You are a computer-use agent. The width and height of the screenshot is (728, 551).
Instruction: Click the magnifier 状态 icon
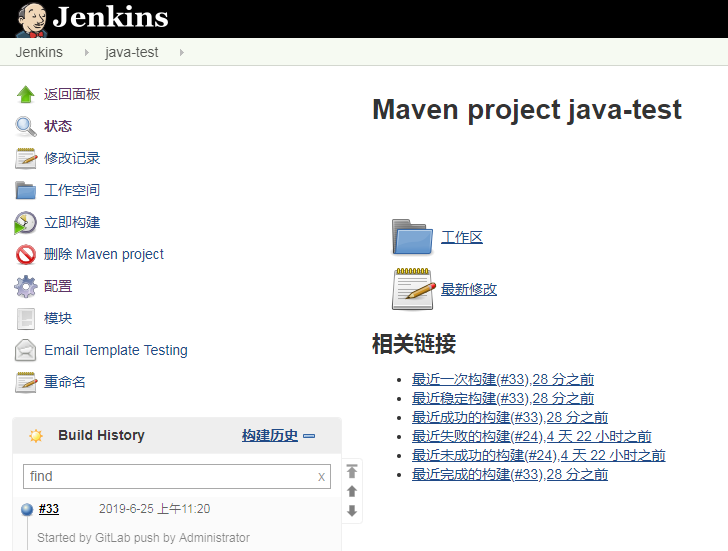coord(26,126)
